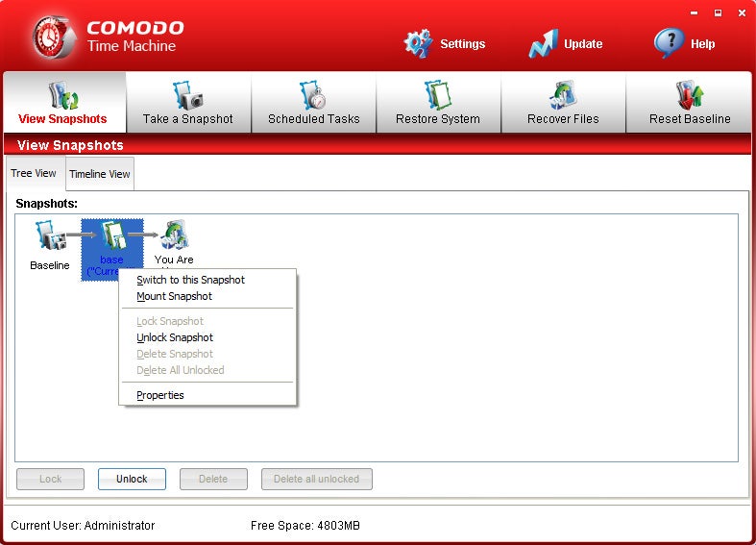Click the Comodo Time Machine logo
The width and height of the screenshot is (756, 545).
coord(54,37)
